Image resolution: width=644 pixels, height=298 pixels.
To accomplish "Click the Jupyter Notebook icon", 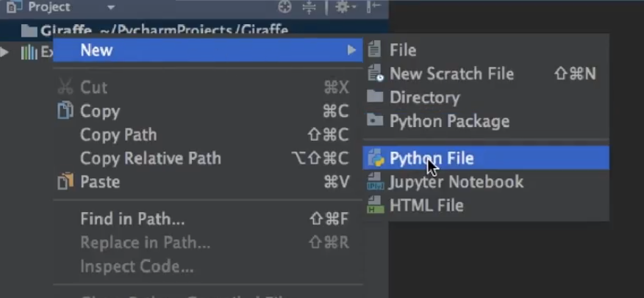I will coord(375,181).
